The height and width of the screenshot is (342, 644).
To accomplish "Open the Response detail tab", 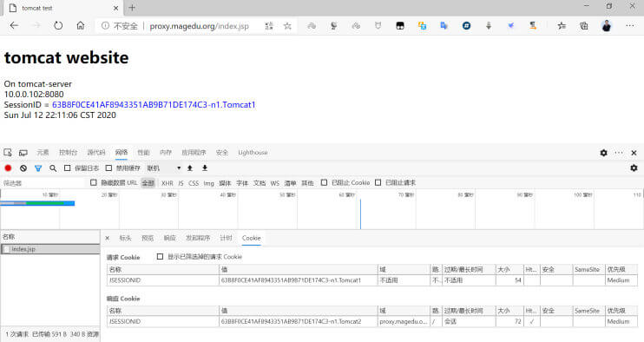I will (169, 238).
